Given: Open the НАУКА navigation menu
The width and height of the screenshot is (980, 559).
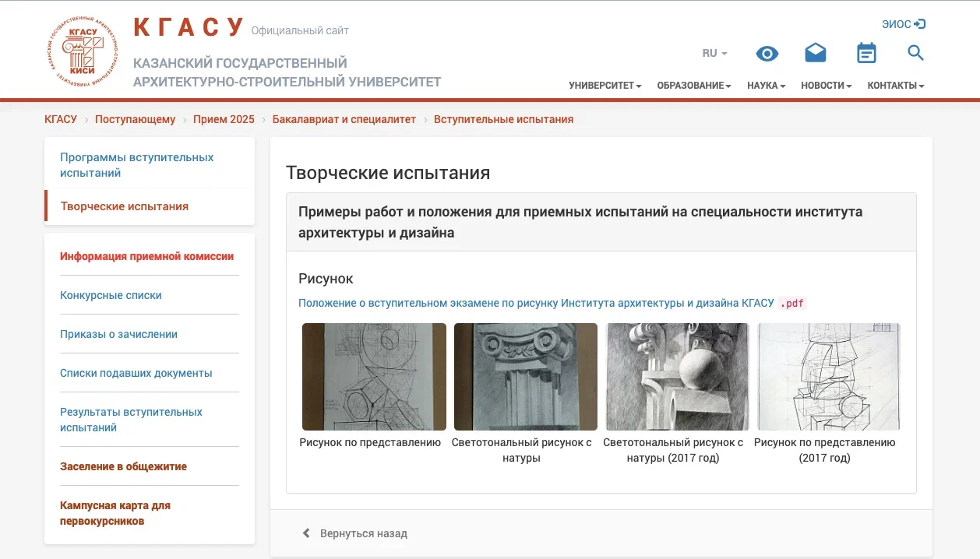Looking at the screenshot, I should tap(766, 86).
